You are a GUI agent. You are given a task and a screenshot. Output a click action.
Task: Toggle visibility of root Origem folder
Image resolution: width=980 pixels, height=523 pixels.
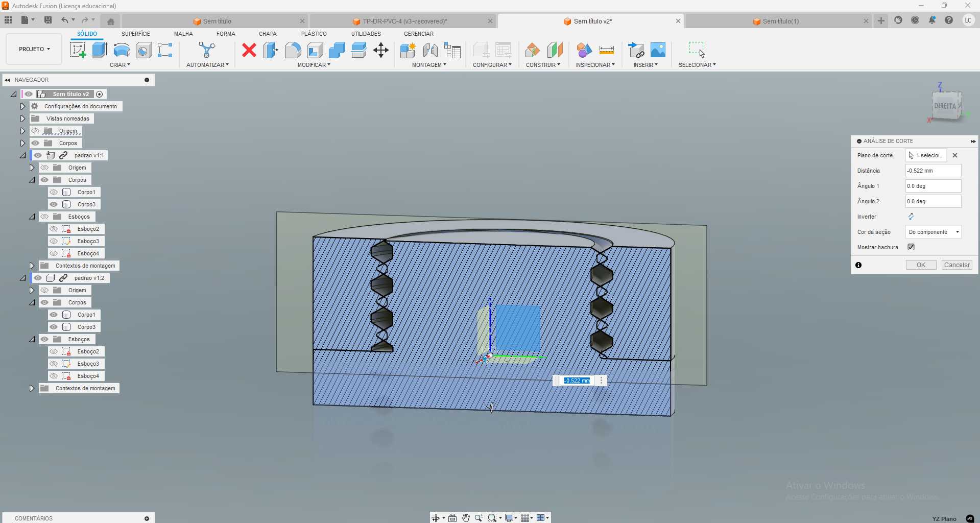click(x=35, y=131)
